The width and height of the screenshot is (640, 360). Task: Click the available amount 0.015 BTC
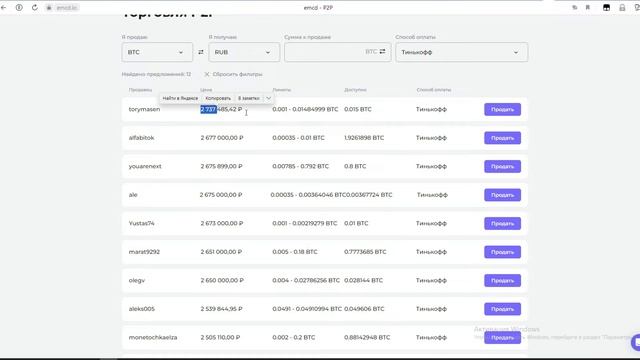[x=358, y=109]
